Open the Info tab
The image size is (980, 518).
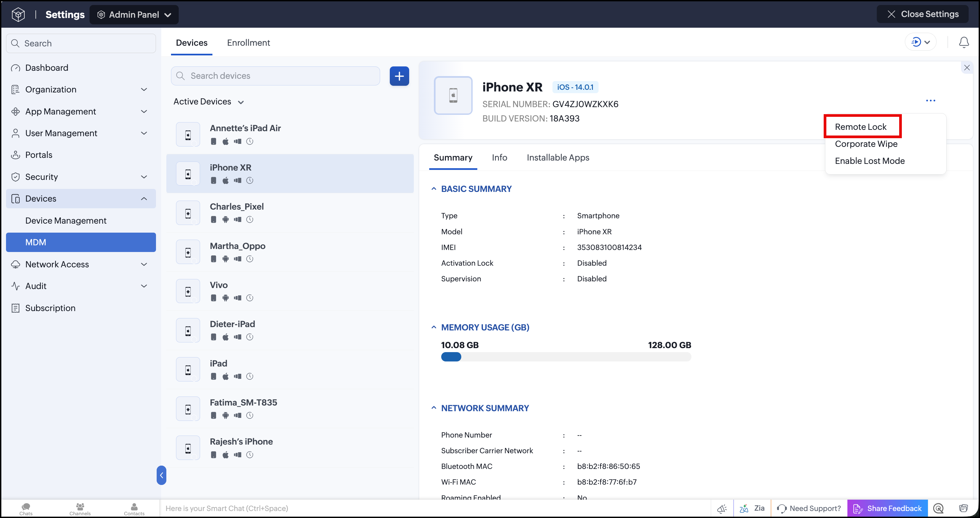[x=499, y=158]
